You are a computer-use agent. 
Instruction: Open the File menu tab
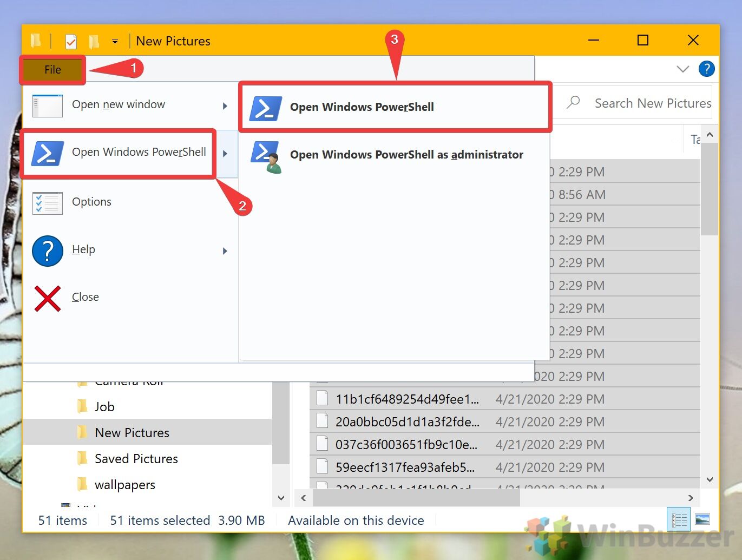(x=52, y=70)
